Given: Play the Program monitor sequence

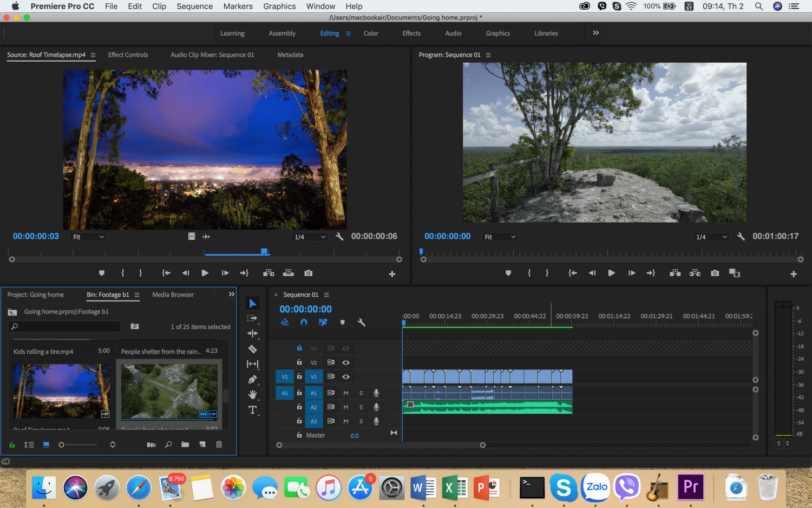Looking at the screenshot, I should (x=611, y=273).
